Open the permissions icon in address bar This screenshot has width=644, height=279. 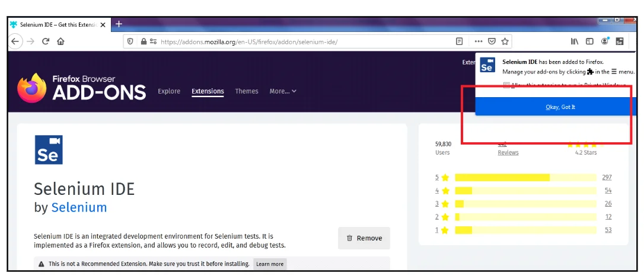coord(153,41)
